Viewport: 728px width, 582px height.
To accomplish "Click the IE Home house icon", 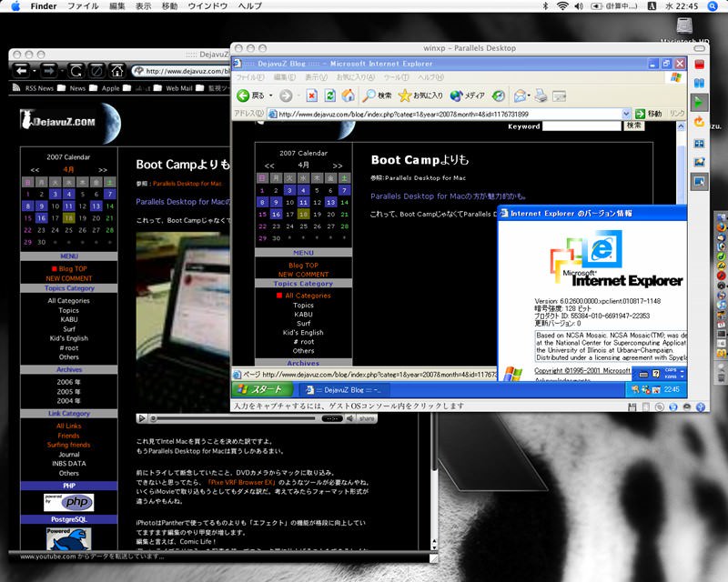I will coord(349,95).
